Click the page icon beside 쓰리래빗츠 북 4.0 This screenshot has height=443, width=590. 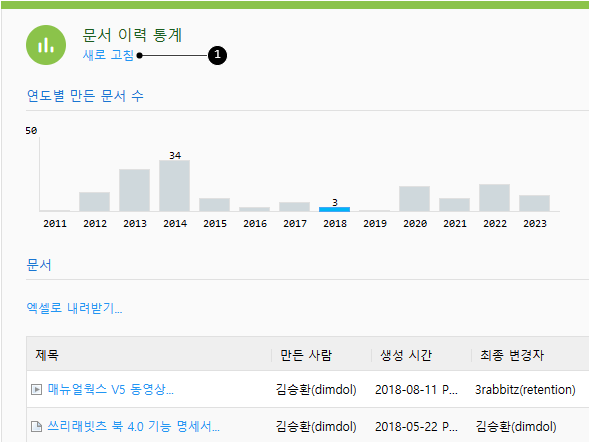36,426
